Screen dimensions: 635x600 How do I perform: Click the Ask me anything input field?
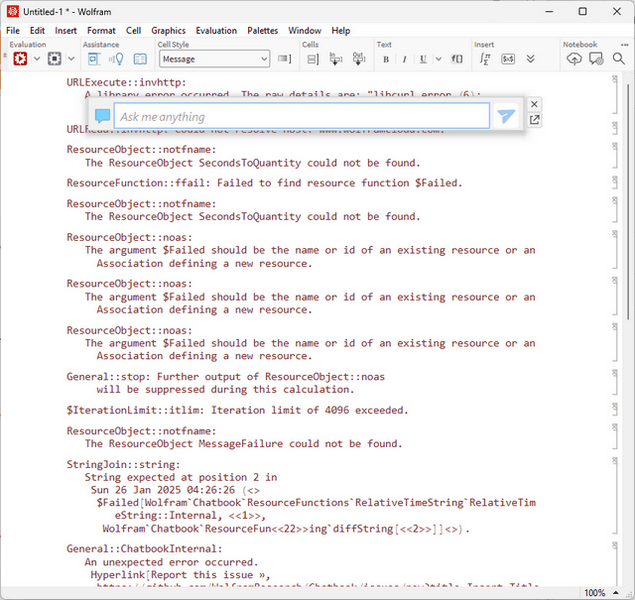pyautogui.click(x=300, y=117)
